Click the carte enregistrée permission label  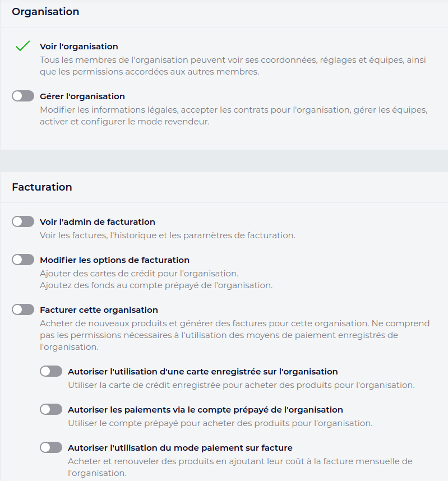coord(202,372)
